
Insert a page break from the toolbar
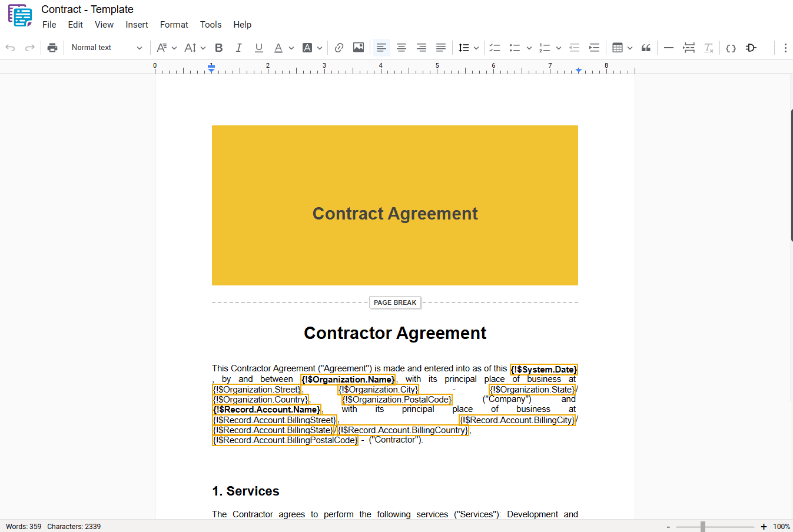click(x=689, y=48)
